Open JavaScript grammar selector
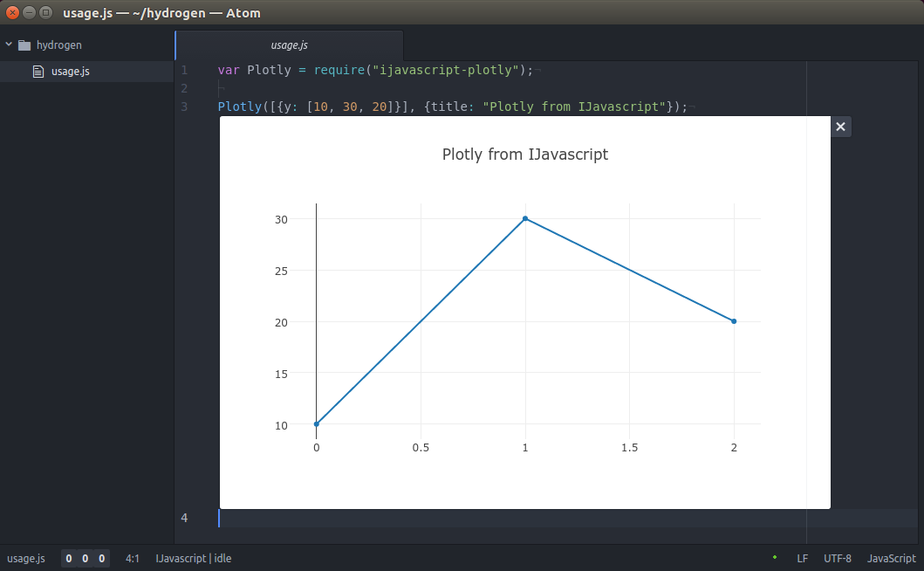924x571 pixels. (x=891, y=558)
